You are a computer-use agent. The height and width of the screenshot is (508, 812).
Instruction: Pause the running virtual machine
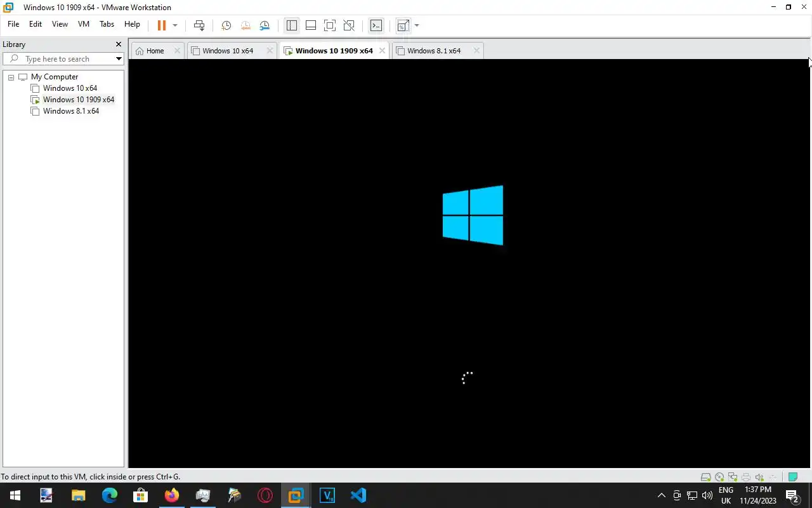pyautogui.click(x=161, y=25)
